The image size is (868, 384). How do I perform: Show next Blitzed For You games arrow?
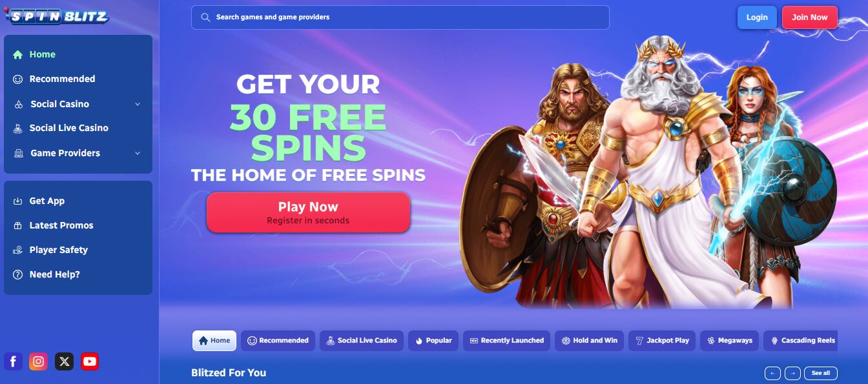(x=793, y=373)
